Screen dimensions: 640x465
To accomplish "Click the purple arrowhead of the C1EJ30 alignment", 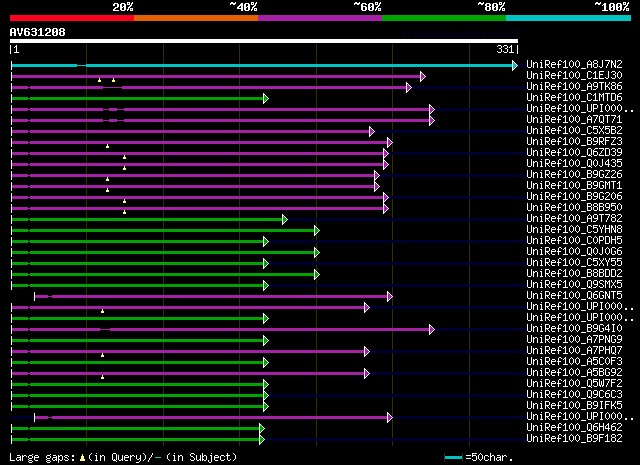I will [x=423, y=76].
